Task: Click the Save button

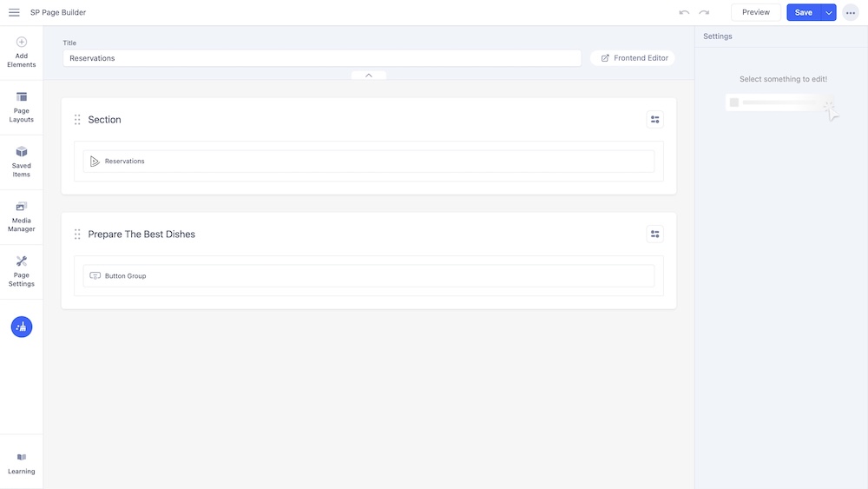Action: pos(803,12)
